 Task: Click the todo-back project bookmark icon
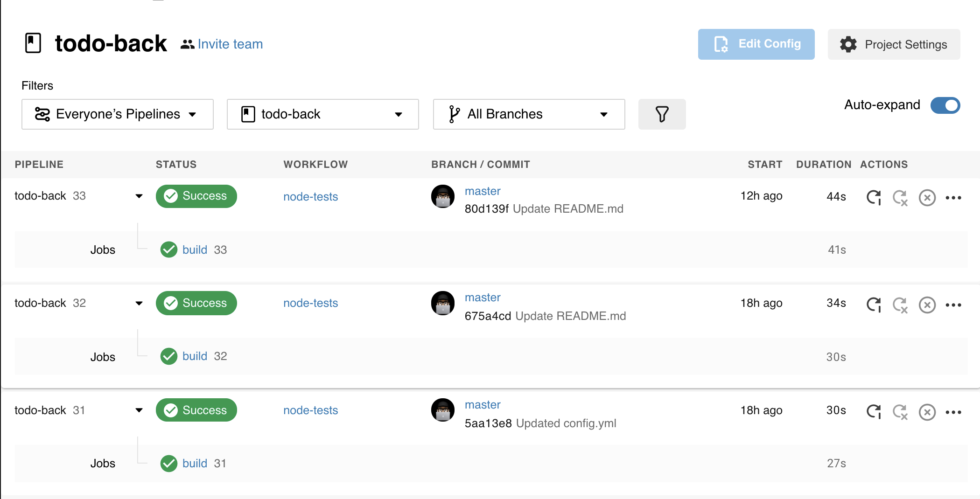pyautogui.click(x=33, y=43)
